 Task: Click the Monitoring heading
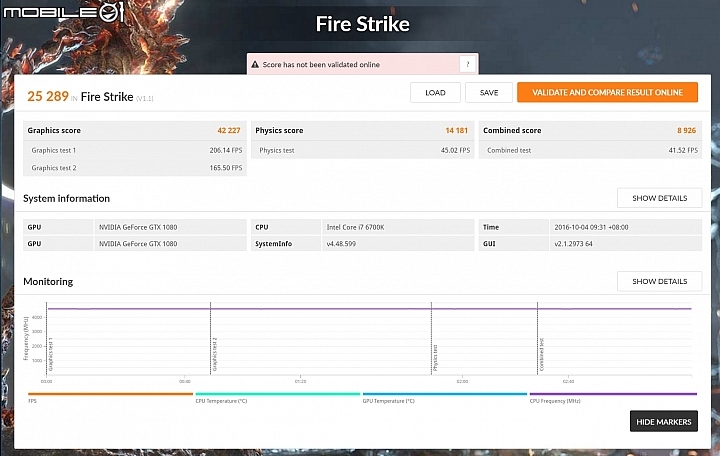pos(48,281)
